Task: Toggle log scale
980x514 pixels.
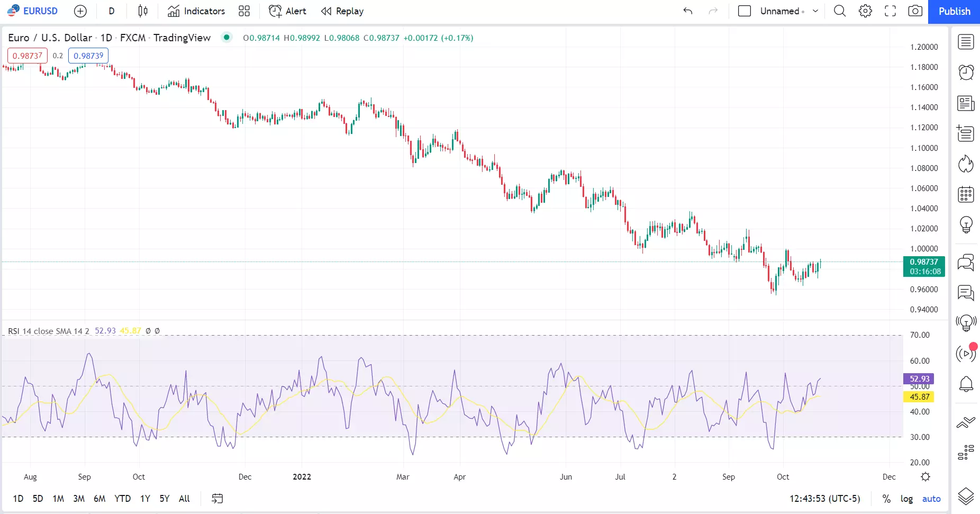Action: pyautogui.click(x=906, y=499)
